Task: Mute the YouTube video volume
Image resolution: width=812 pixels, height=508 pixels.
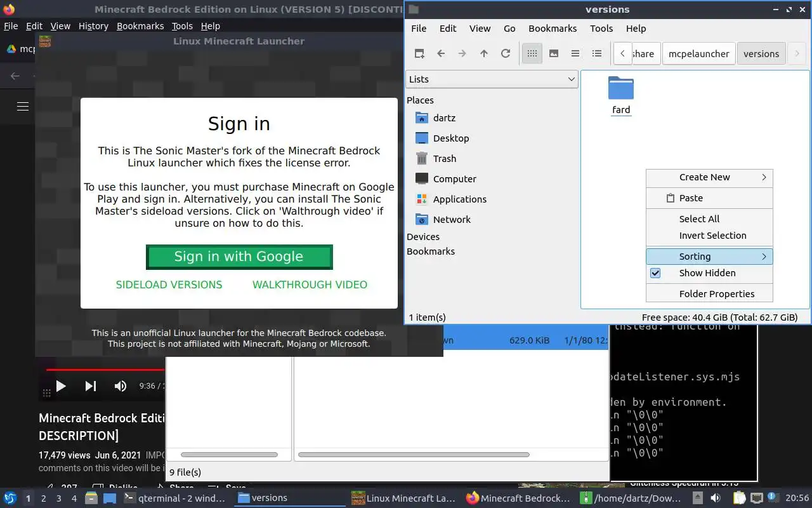Action: pos(120,385)
